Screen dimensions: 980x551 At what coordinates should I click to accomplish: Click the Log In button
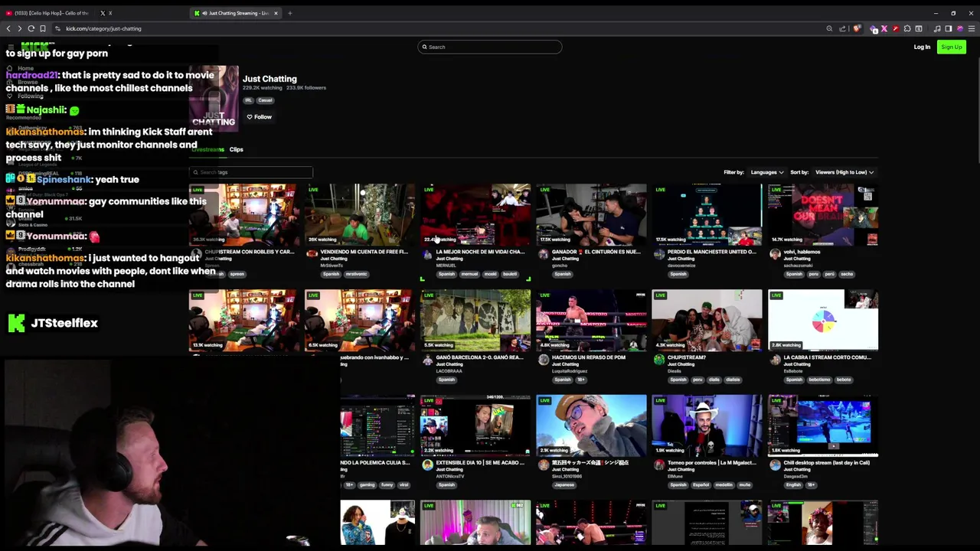[x=922, y=47]
